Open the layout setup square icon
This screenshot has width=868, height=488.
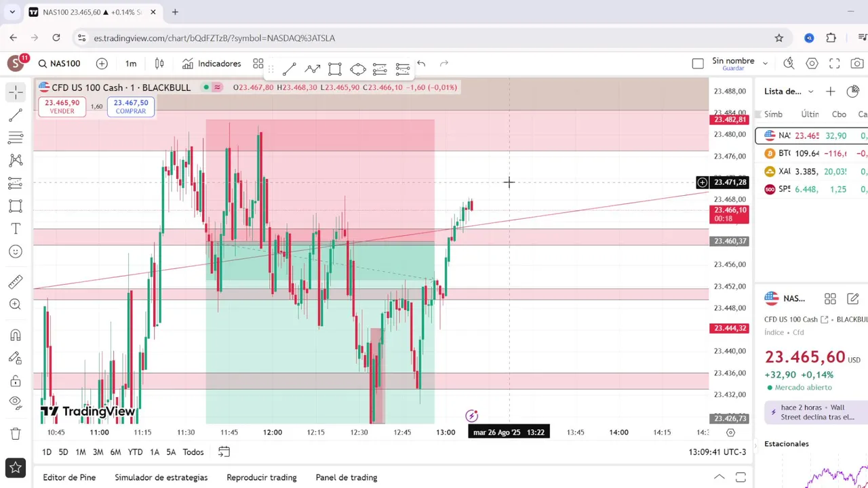point(698,64)
